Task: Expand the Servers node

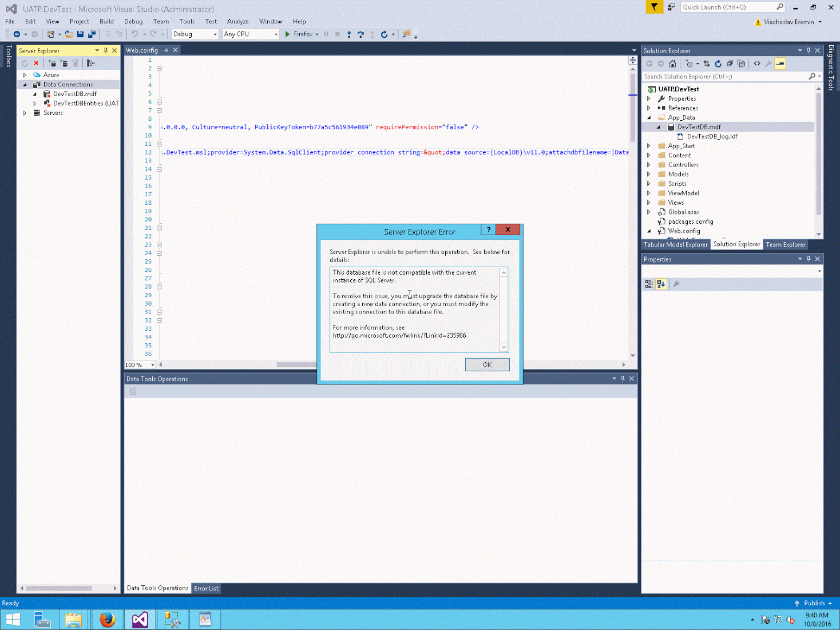Action: (25, 113)
